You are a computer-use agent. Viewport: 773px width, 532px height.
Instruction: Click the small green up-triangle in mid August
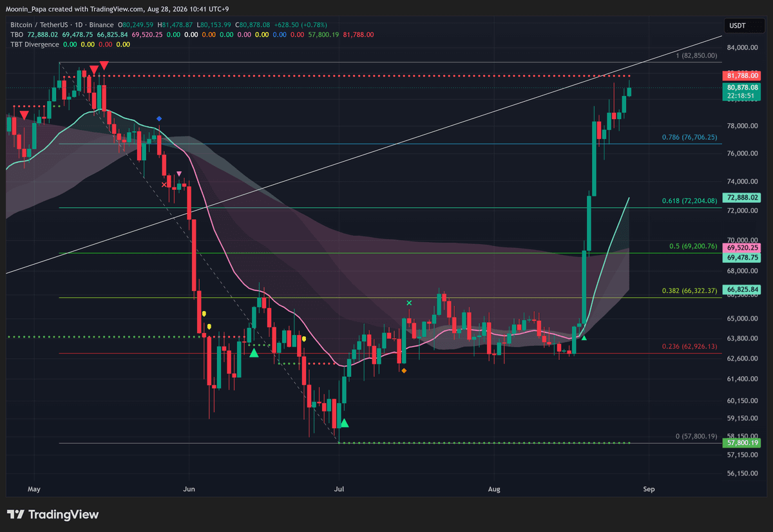pos(584,338)
